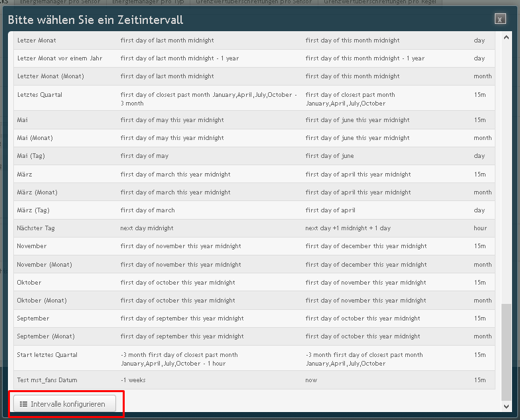520x420 pixels.
Task: Select the 'März (Monat)' interval row
Action: pyautogui.click(x=254, y=192)
